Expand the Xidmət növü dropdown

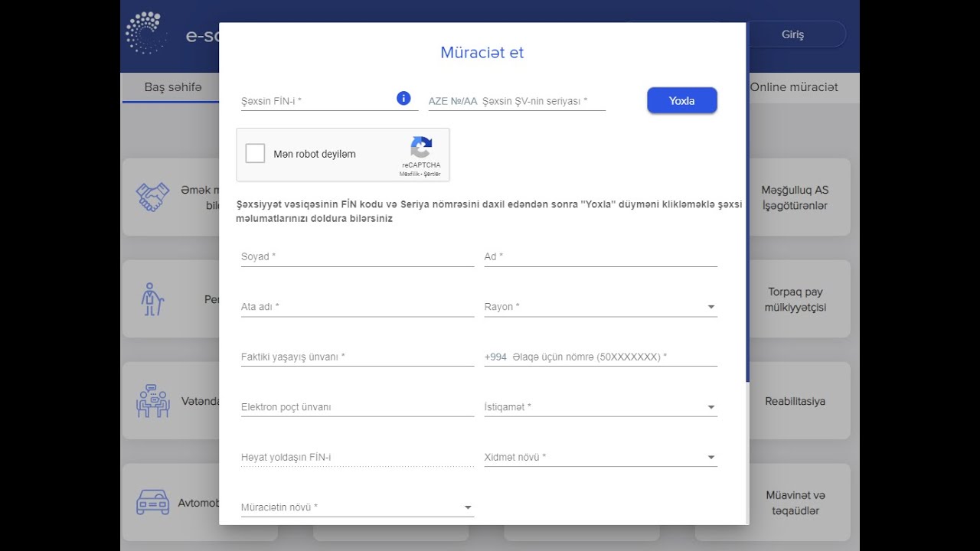[601, 457]
